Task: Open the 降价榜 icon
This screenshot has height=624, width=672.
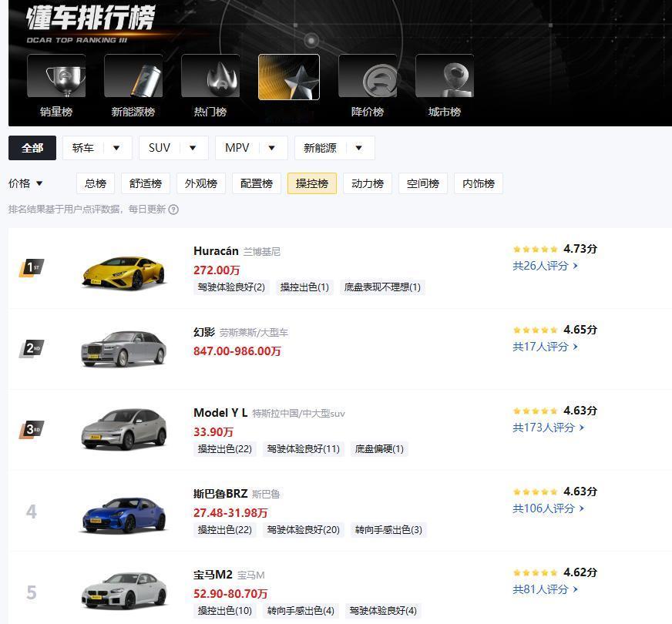Action: click(368, 75)
